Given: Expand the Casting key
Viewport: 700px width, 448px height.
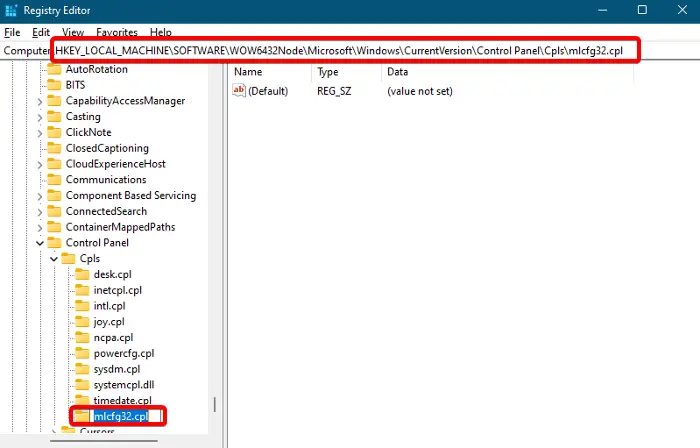Looking at the screenshot, I should pos(40,117).
